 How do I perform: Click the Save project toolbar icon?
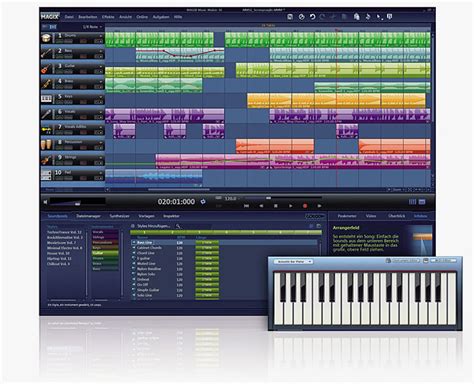point(290,17)
